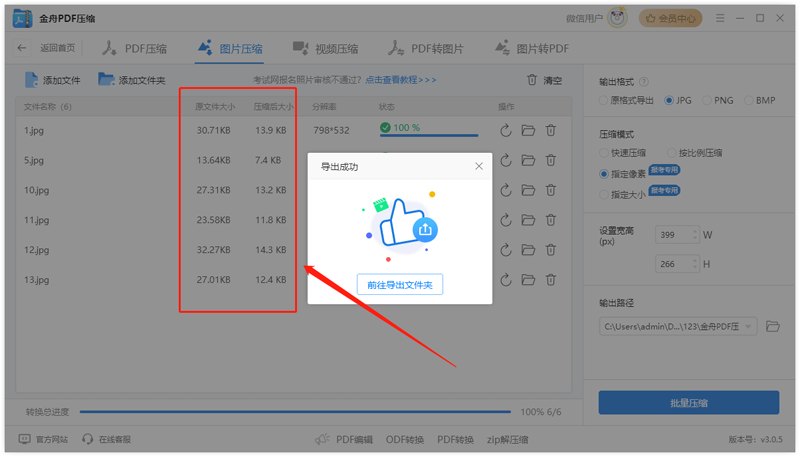Viewport: 800px width, 457px height.
Task: Select 原格式导出 output format
Action: [x=627, y=100]
